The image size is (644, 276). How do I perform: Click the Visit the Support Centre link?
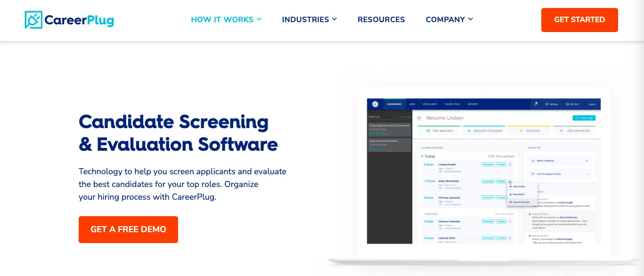(x=559, y=174)
